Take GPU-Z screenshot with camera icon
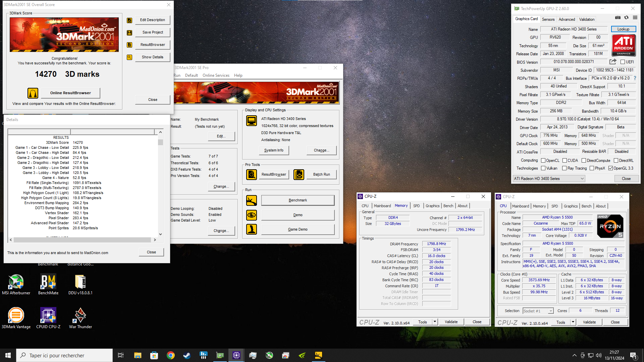The image size is (644, 362). tap(618, 17)
